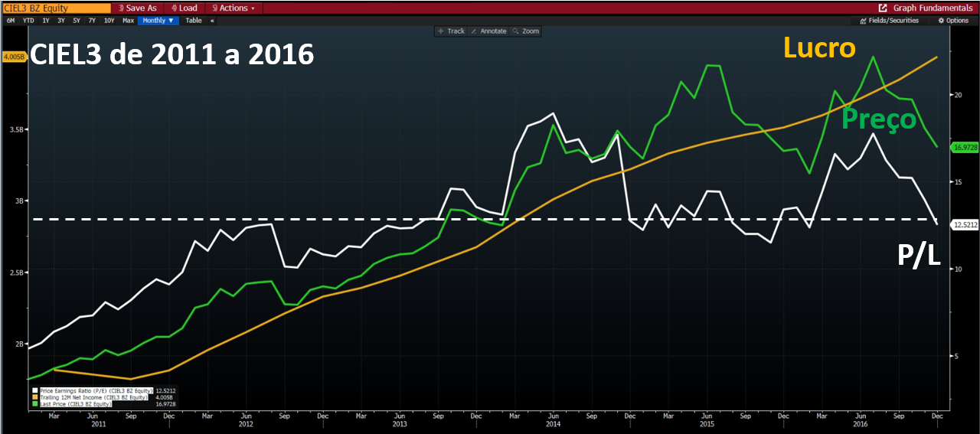Screen dimensions: 980x434
Task: Click the CIEL3 BZ Equity security field
Action: coord(57,8)
